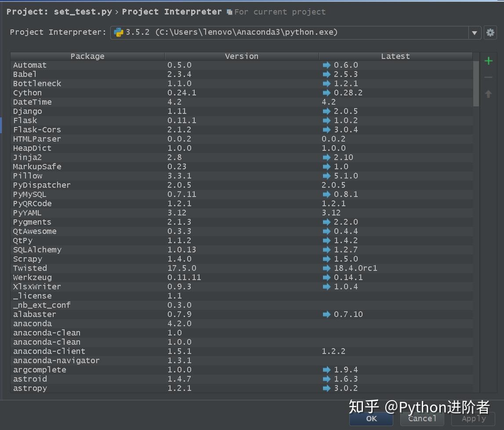Click the upgrade package arrow icon
504x430 pixels.
(x=488, y=94)
